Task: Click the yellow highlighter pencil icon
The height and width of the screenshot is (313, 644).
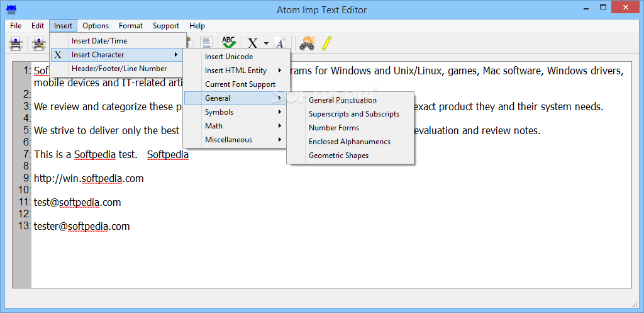Action: point(327,43)
